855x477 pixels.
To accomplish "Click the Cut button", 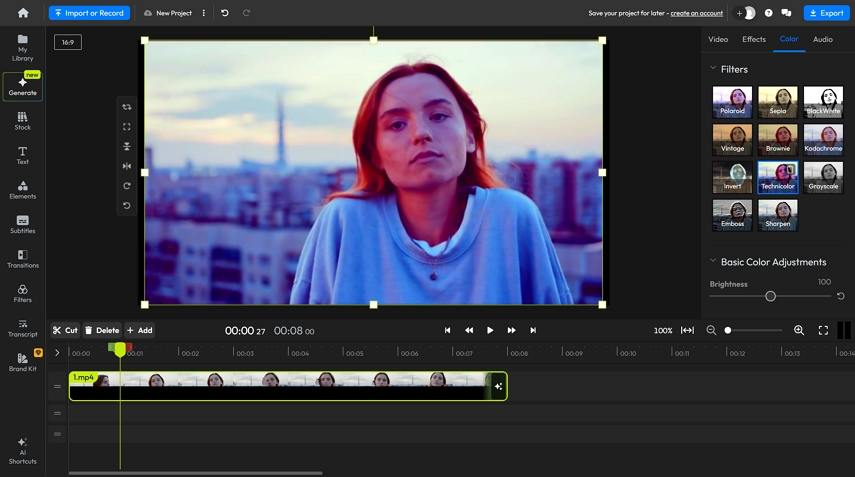I will click(65, 330).
